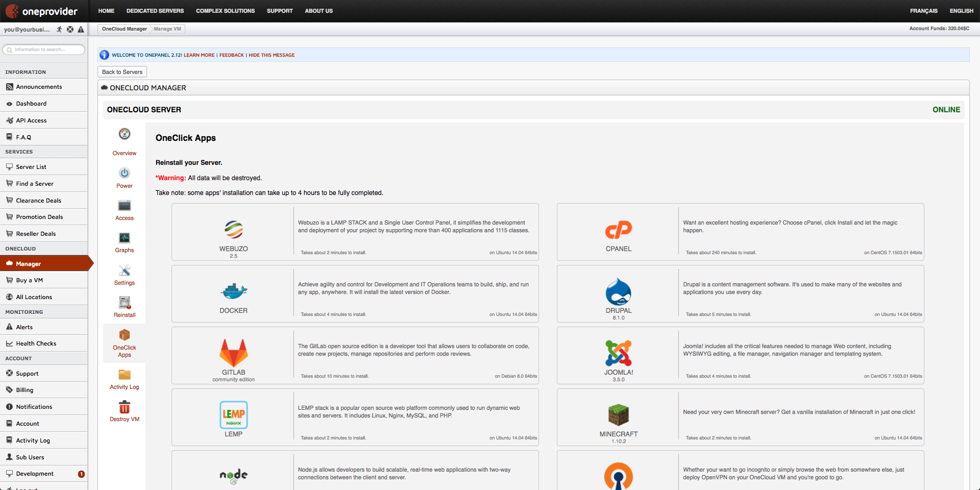Open the Support top navigation item
This screenshot has height=490, width=980.
[280, 11]
